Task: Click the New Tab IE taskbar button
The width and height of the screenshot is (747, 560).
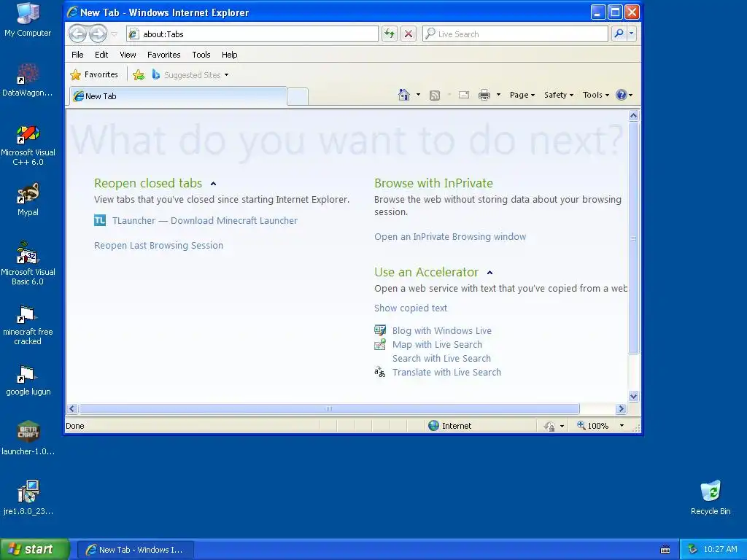Action: [x=135, y=550]
